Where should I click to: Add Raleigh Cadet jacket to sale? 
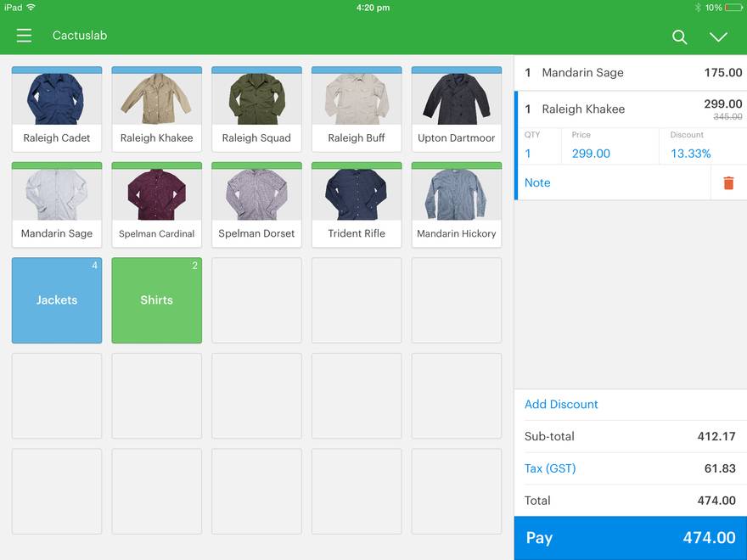57,109
